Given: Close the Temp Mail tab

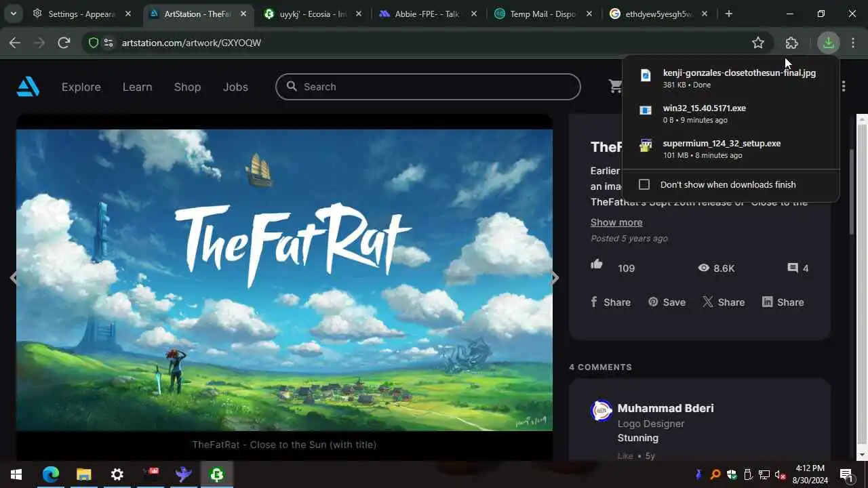Looking at the screenshot, I should (x=589, y=14).
